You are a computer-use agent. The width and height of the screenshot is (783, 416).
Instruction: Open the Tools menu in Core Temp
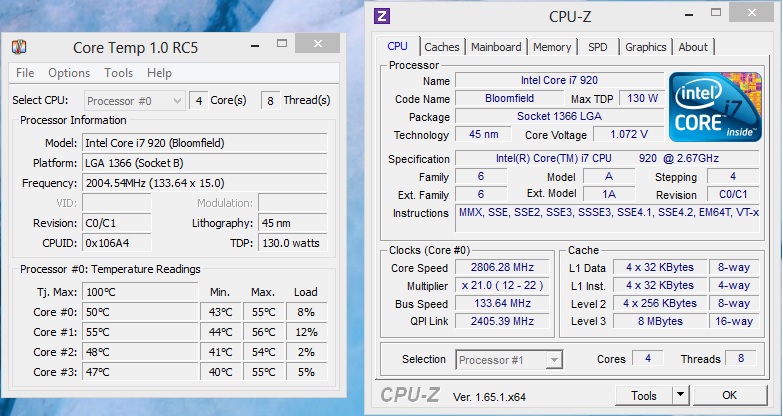coord(118,73)
